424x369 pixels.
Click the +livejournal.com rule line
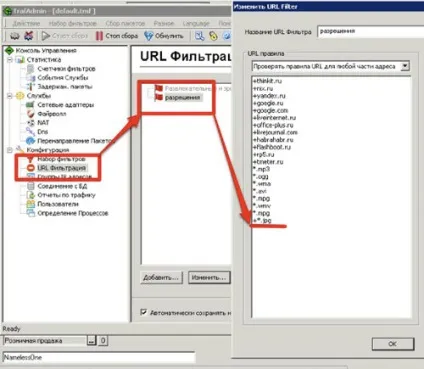tap(275, 132)
